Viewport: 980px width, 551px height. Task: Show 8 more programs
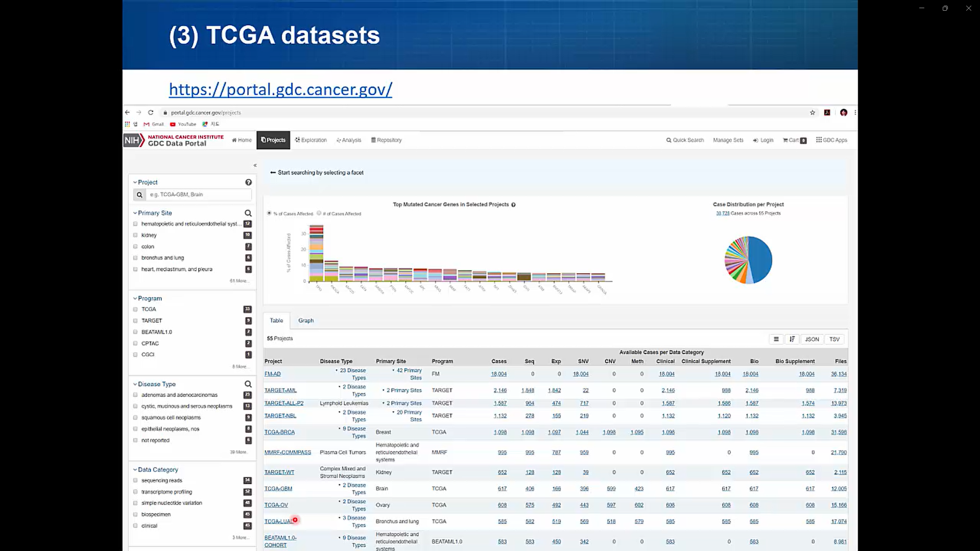[240, 367]
